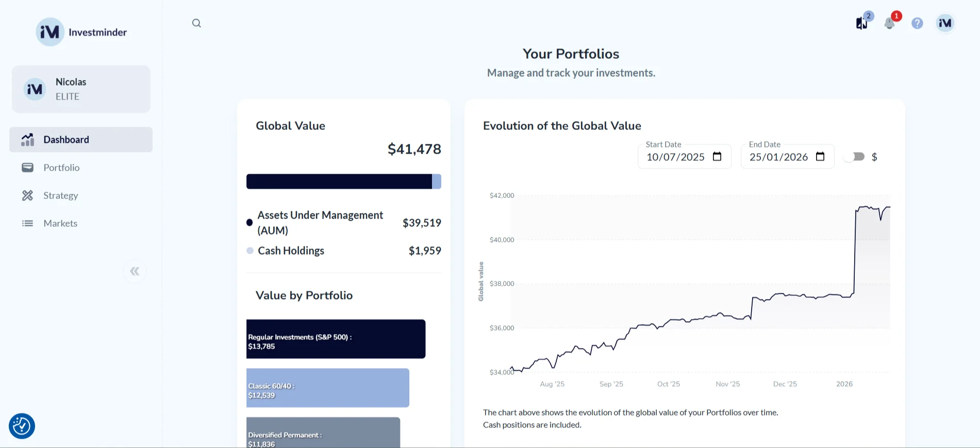The width and height of the screenshot is (980, 448).
Task: Open the Strategy page
Action: [60, 195]
